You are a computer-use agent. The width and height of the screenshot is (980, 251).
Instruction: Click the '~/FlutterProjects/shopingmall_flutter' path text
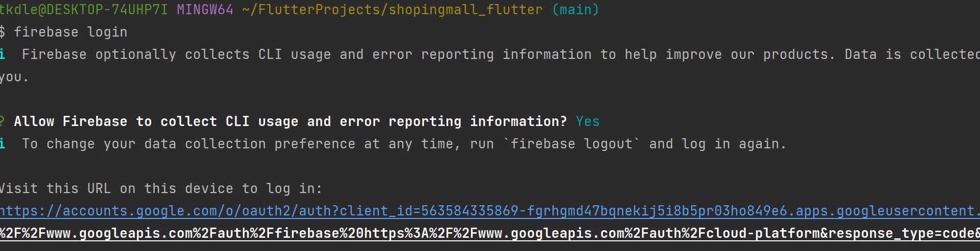tap(393, 10)
